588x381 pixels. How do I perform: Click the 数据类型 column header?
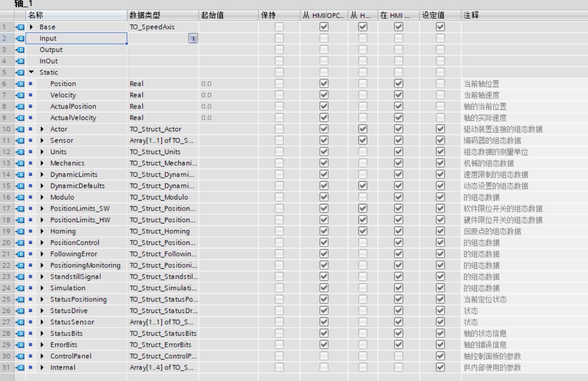tap(162, 15)
